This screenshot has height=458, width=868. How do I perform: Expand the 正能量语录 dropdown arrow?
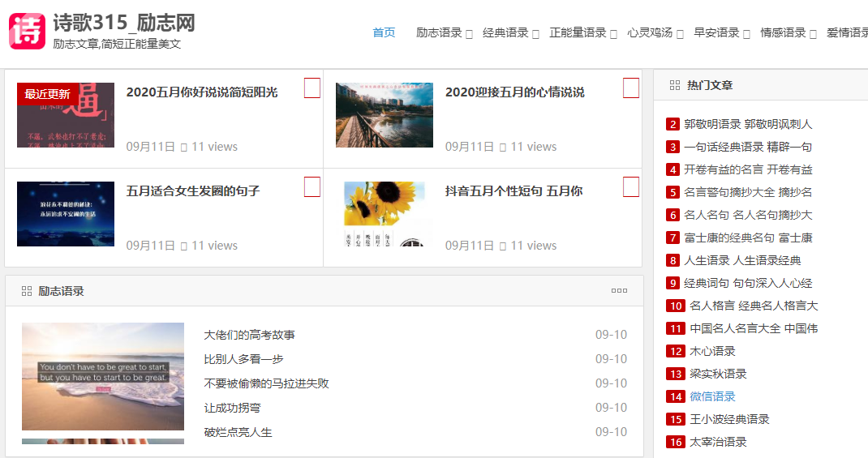point(613,34)
